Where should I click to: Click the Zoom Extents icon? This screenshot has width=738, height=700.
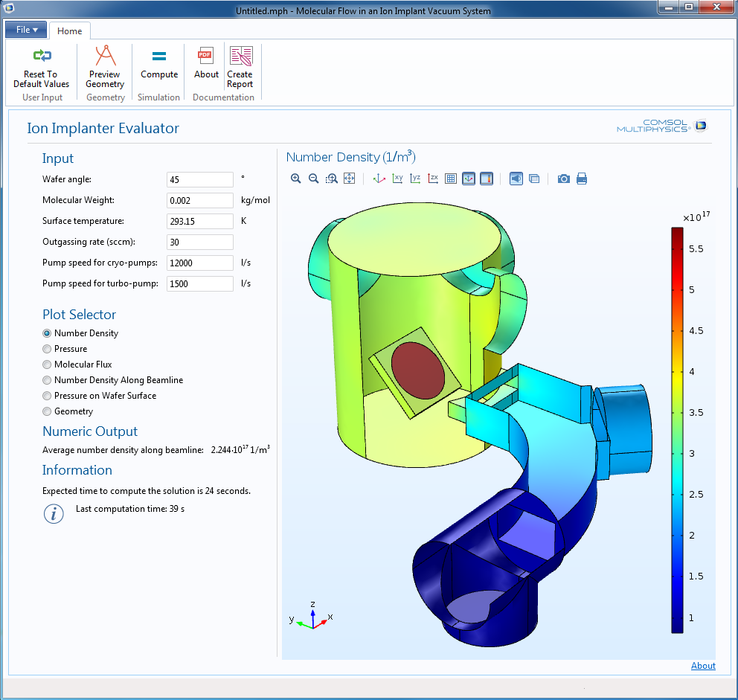350,179
